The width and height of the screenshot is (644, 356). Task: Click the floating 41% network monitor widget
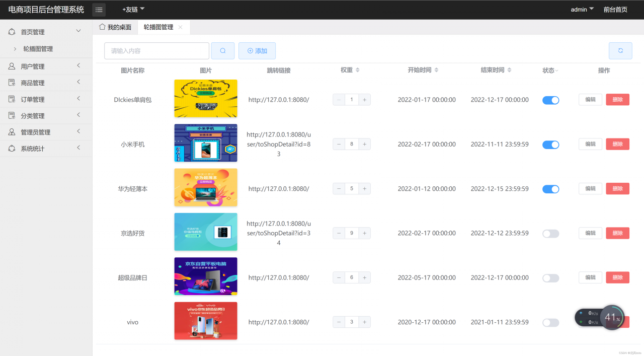coord(600,318)
